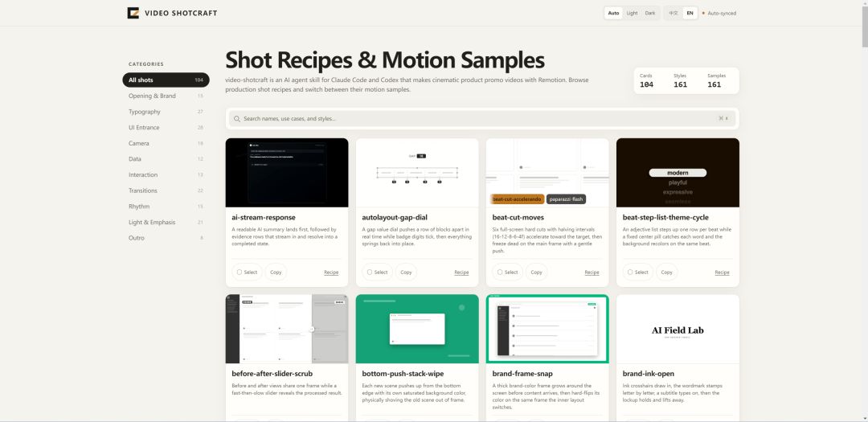Click the search magnifier icon
The height and width of the screenshot is (422, 868).
click(x=237, y=118)
